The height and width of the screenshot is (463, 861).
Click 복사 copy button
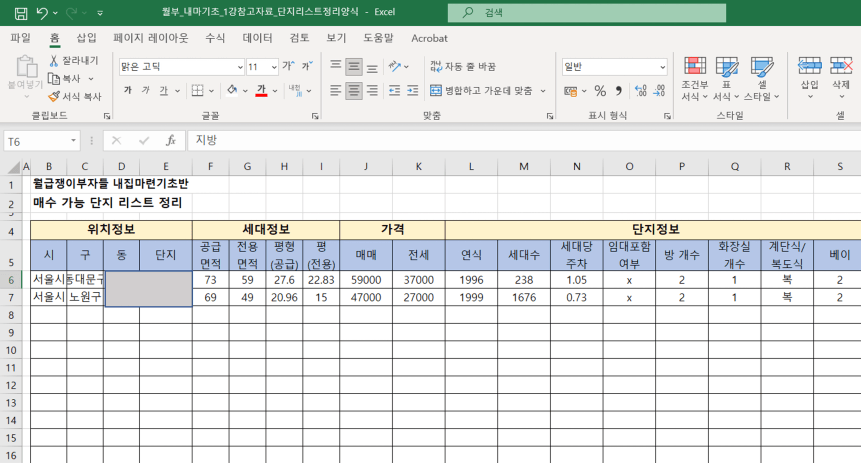(65, 79)
